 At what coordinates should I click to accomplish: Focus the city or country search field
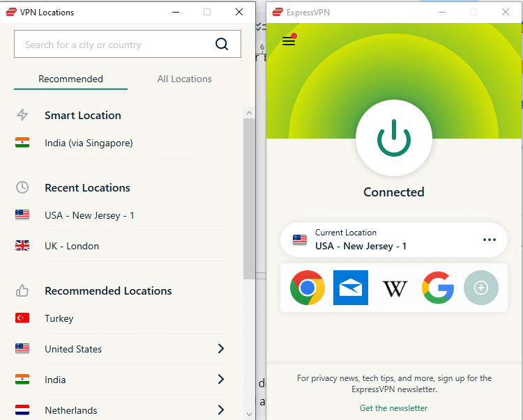(128, 44)
